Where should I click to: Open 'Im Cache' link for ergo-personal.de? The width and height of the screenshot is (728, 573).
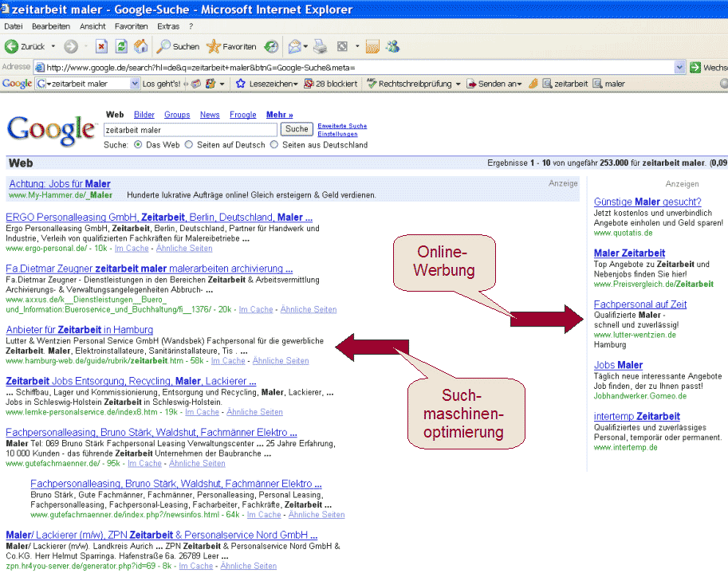coord(132,248)
